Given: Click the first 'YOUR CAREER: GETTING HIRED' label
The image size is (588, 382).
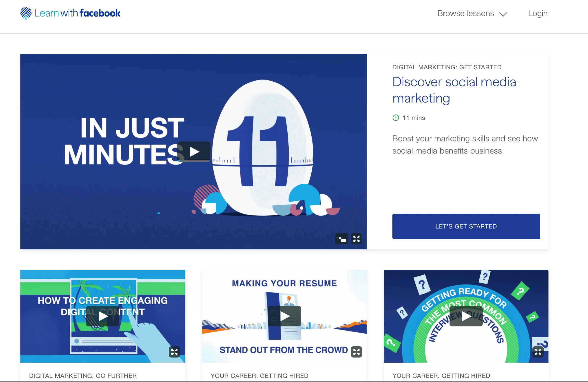Looking at the screenshot, I should pyautogui.click(x=260, y=376).
